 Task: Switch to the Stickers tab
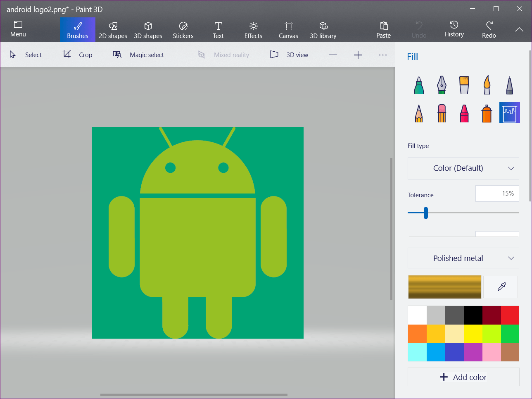(x=183, y=30)
